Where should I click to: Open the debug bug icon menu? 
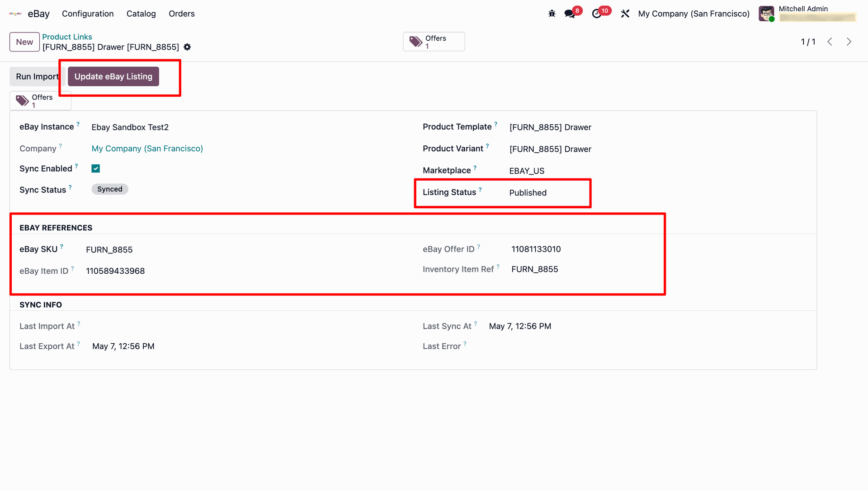[x=552, y=14]
